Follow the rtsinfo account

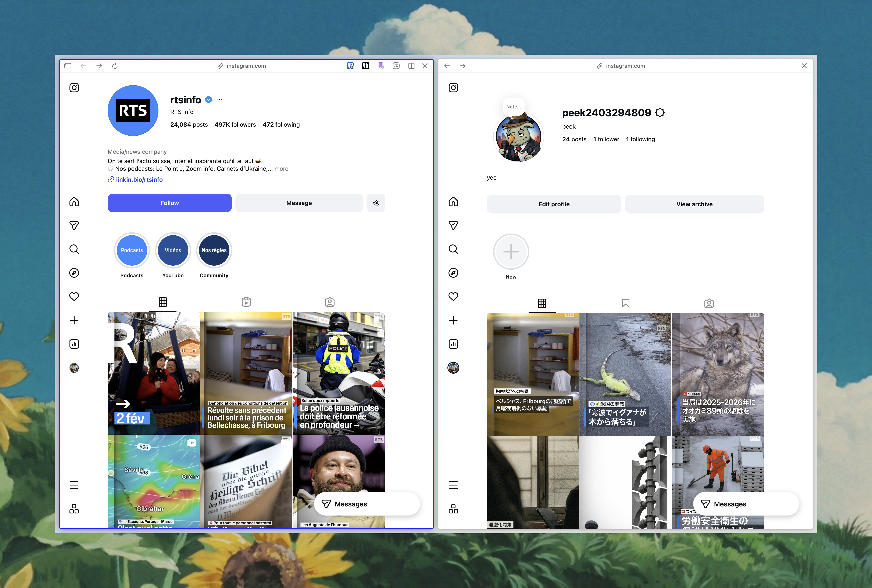point(169,203)
